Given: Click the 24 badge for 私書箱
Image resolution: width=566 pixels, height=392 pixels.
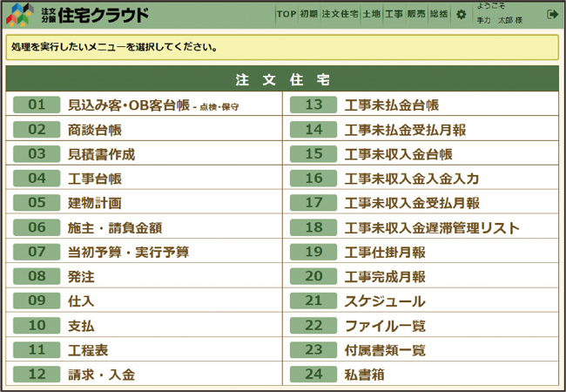Looking at the screenshot, I should click(313, 375).
